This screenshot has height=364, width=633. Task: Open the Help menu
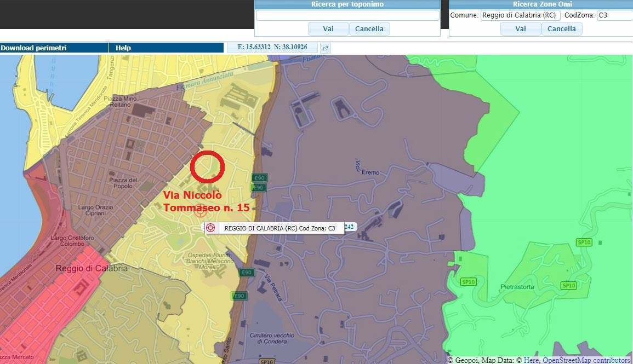[x=123, y=48]
